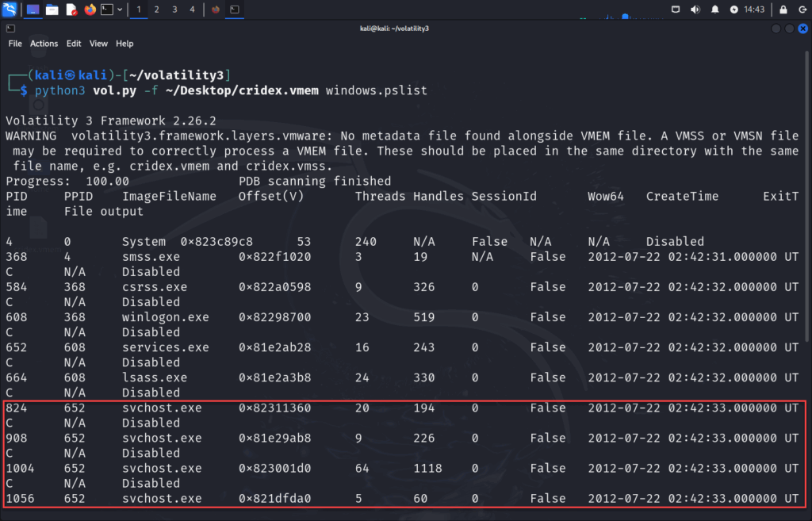The width and height of the screenshot is (812, 521).
Task: Open the power manager tray icon
Action: 733,10
